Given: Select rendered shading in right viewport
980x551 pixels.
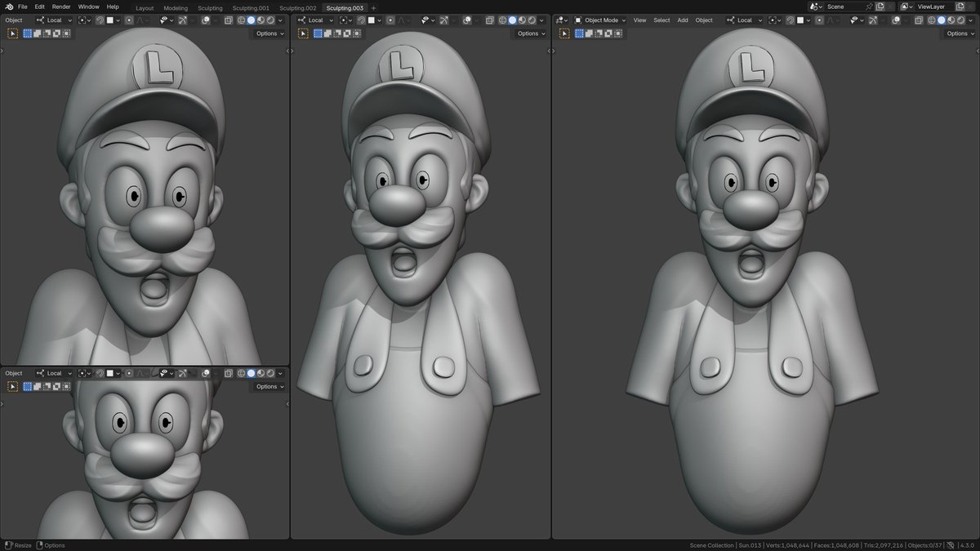Looking at the screenshot, I should [960, 20].
